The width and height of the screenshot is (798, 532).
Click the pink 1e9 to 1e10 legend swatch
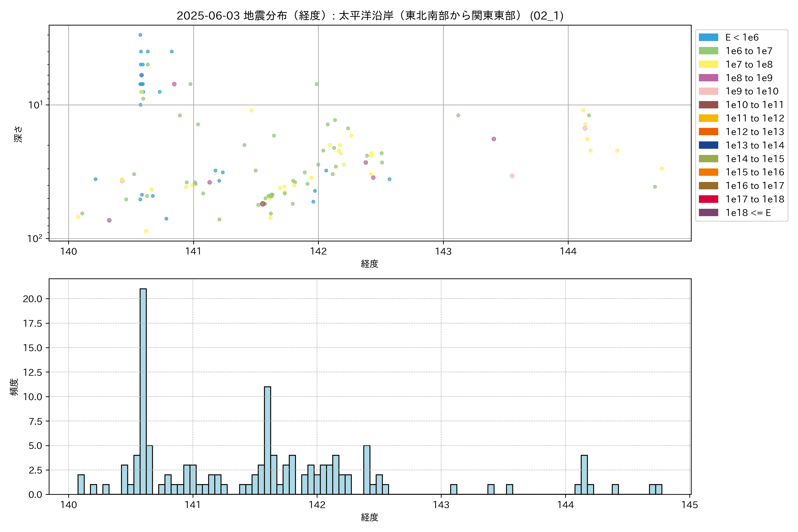click(708, 91)
